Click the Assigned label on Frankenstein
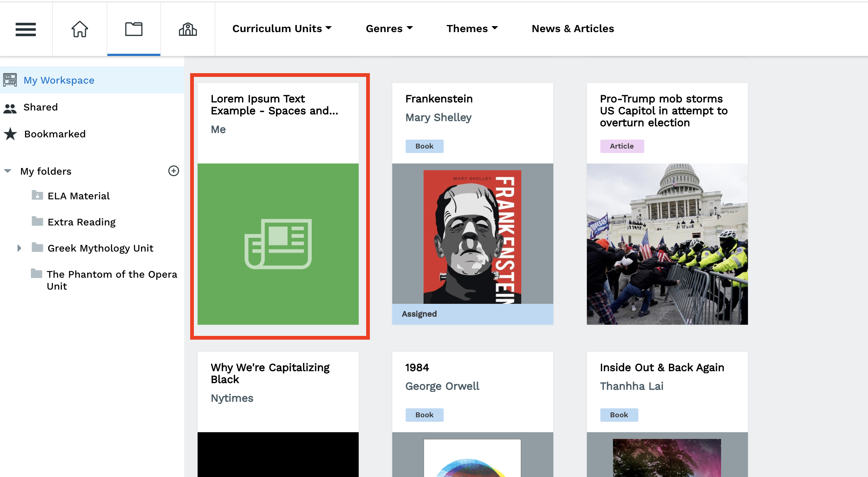The height and width of the screenshot is (477, 868). pyautogui.click(x=419, y=314)
